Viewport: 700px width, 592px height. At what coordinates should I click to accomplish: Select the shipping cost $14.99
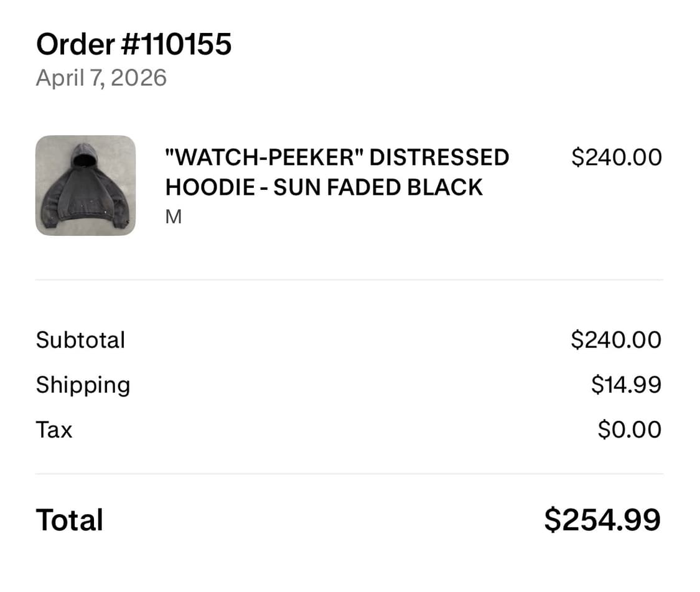pyautogui.click(x=626, y=385)
